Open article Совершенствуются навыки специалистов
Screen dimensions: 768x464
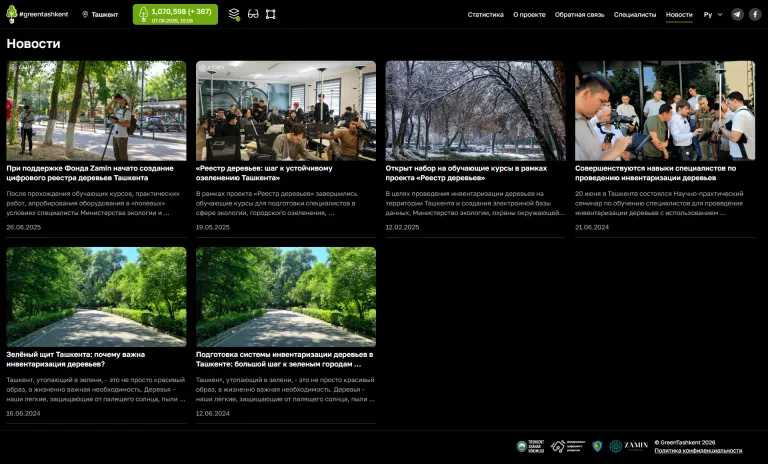click(655, 173)
